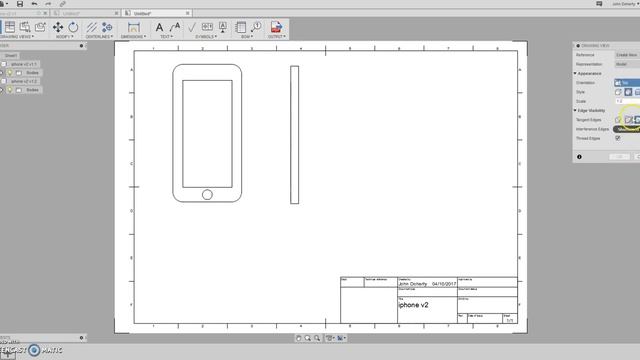Open the Representation Model dropdown
This screenshot has height=360, width=640.
coord(627,64)
